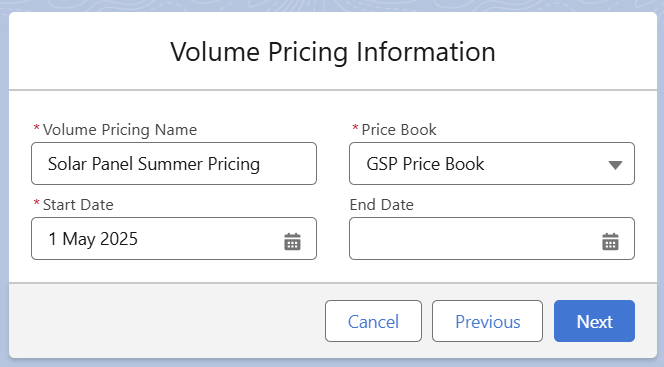Focus the Solar Panel Summer Pricing name field

[174, 163]
